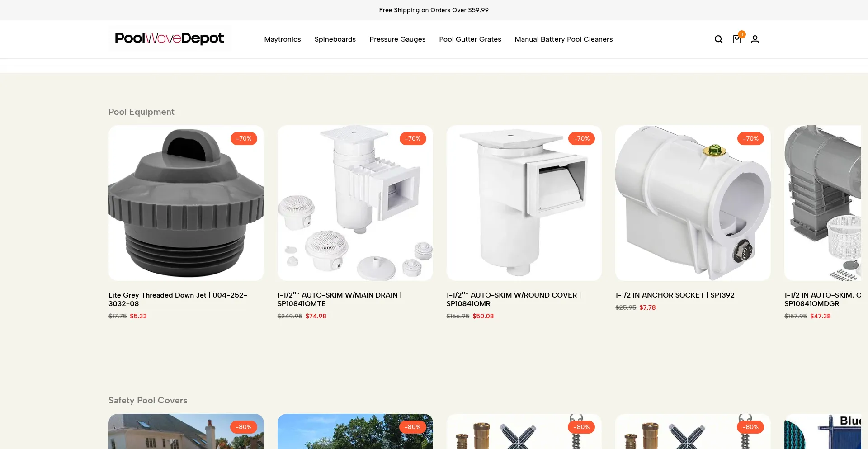Open the shopping cart icon
This screenshot has width=868, height=449.
737,39
